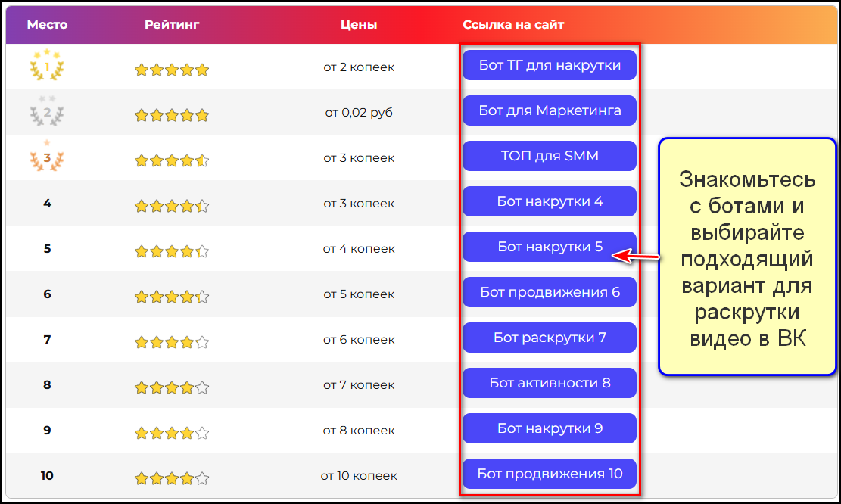Screen dimensions: 841x504
Task: Click the gold first-place laurel icon
Action: coord(47,66)
